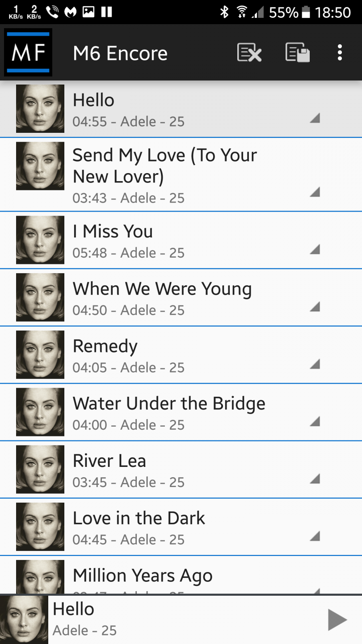Tap the Remedy album cover thumbnail

coord(40,355)
